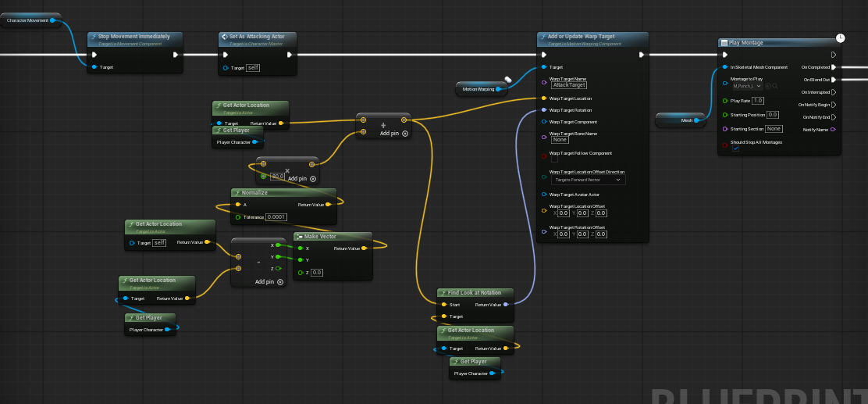This screenshot has width=868, height=404.
Task: Click Warp Target Location Offset X field
Action: [x=564, y=213]
